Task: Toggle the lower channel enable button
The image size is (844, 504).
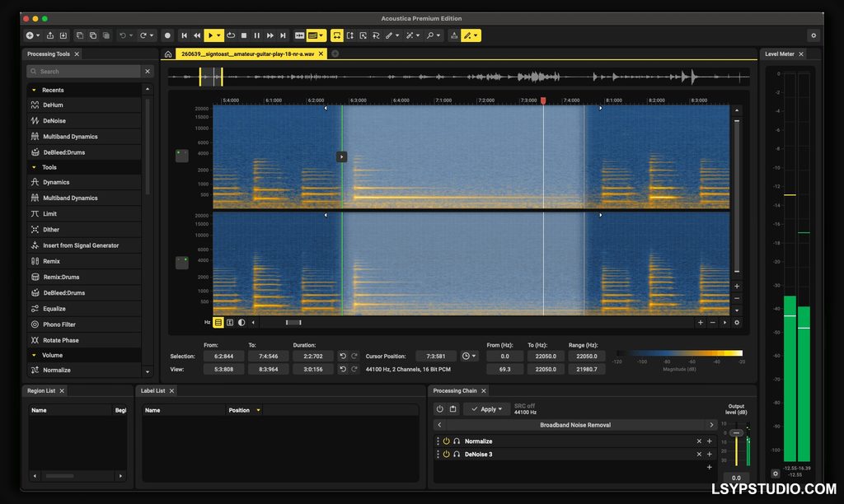Action: point(182,263)
